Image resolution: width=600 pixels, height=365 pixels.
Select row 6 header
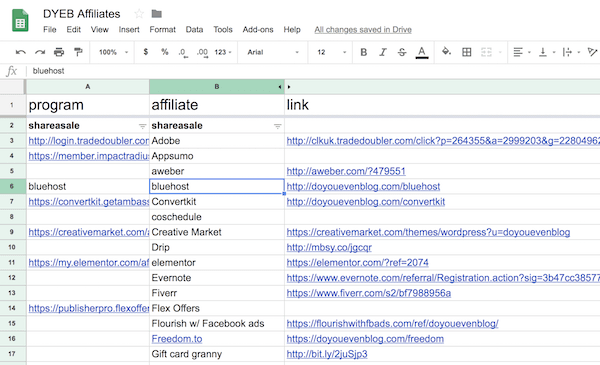point(12,186)
